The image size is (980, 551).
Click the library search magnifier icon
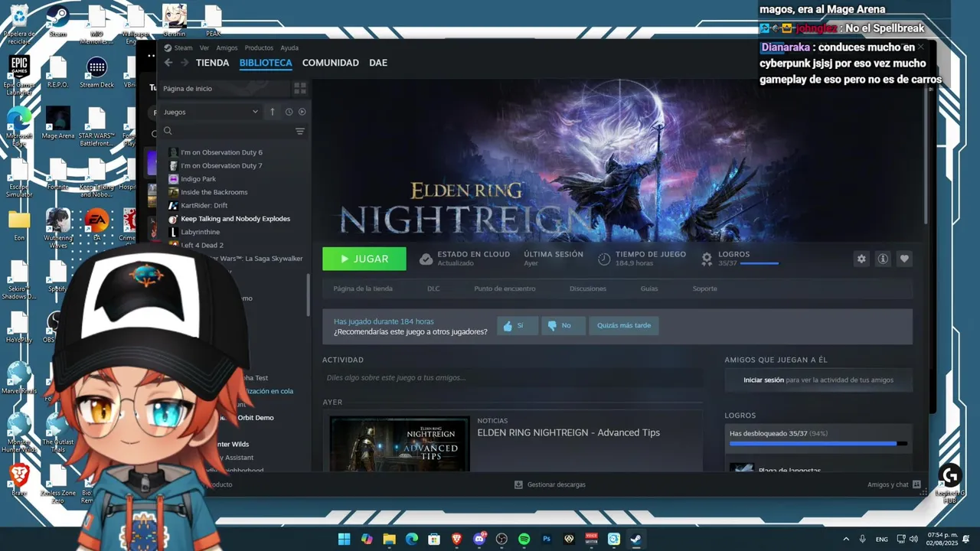tap(168, 131)
